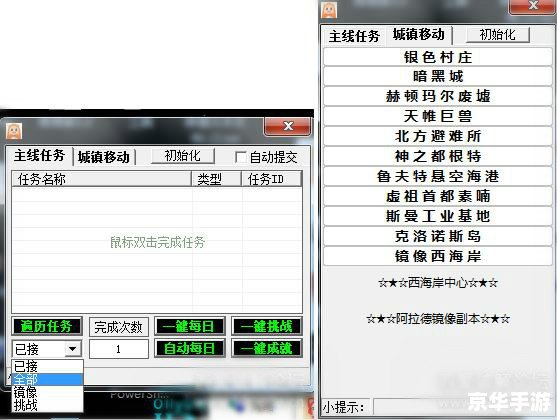Select 城镇移动 tab in right window
557x420 pixels.
pos(418,34)
